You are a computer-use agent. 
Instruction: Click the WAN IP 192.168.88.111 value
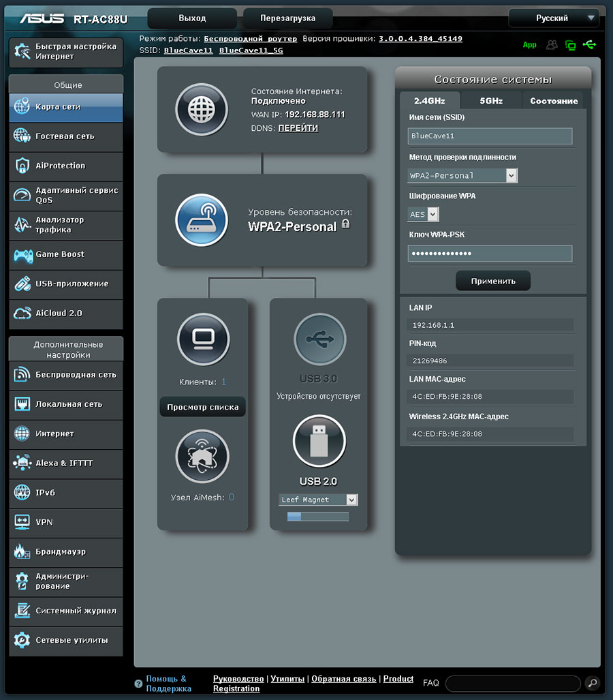click(315, 115)
